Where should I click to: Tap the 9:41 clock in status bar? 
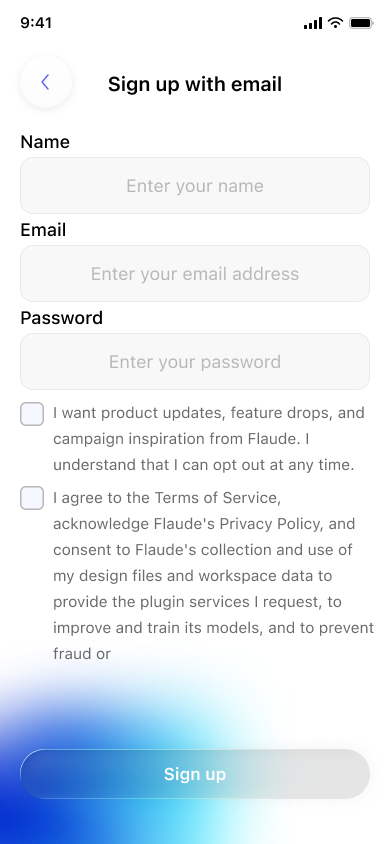coord(36,23)
